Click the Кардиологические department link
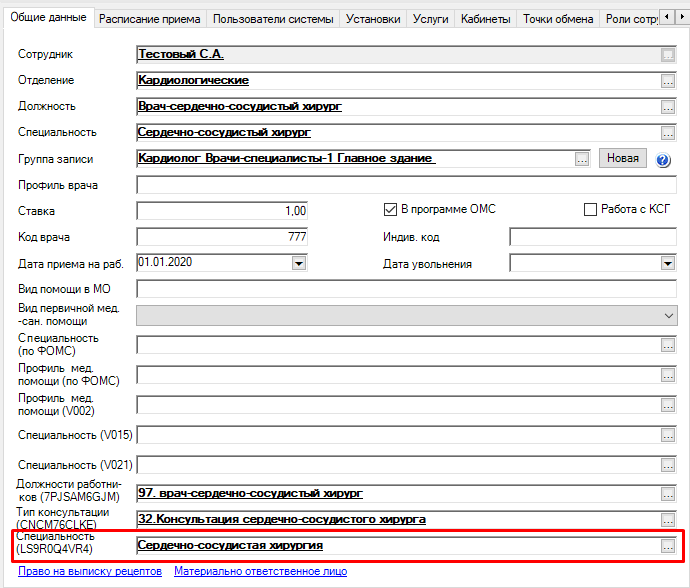 194,80
